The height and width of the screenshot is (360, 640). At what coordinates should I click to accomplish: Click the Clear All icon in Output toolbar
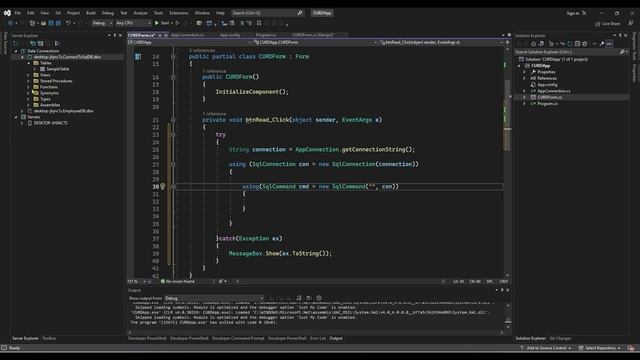pyautogui.click(x=299, y=298)
